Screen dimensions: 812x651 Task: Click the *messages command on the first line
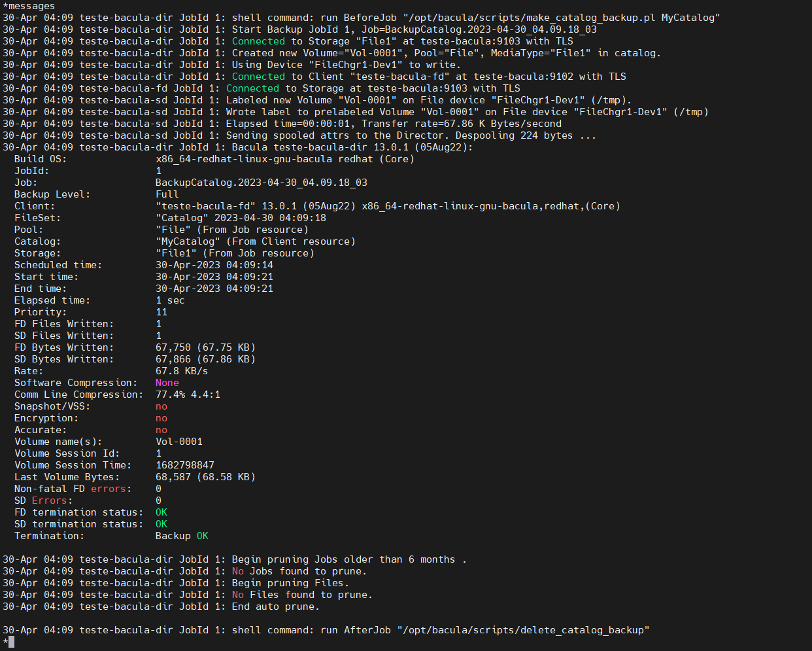coord(29,6)
